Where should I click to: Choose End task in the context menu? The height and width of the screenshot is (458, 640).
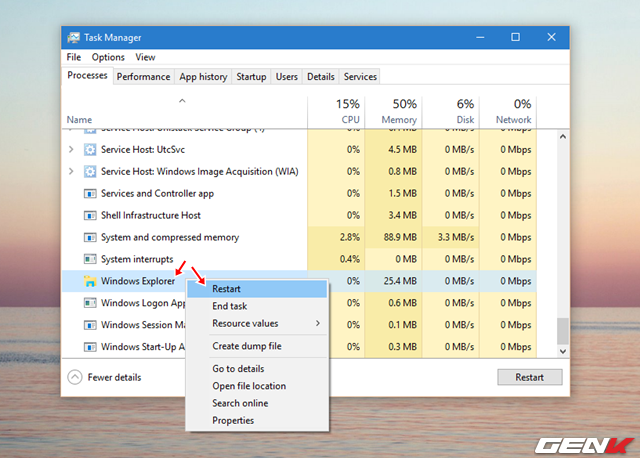click(x=257, y=306)
